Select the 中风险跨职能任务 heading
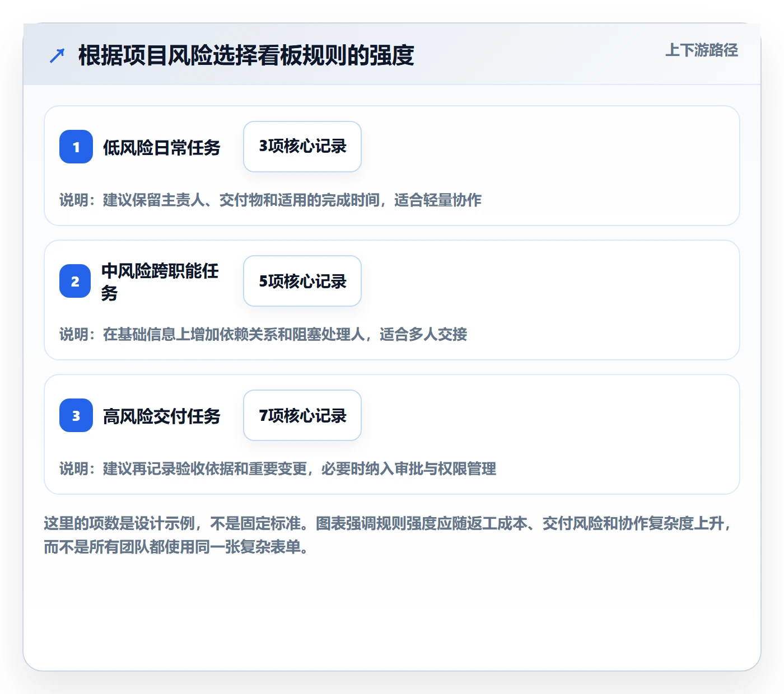The width and height of the screenshot is (784, 694). coord(160,282)
